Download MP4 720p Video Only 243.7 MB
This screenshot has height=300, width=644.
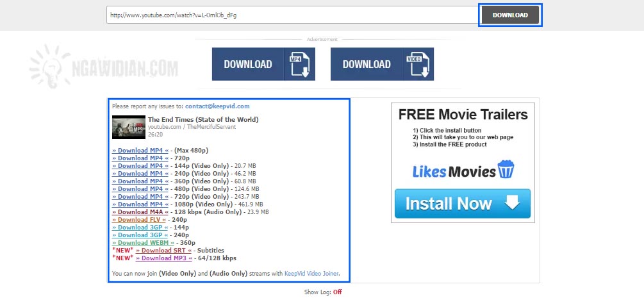tap(140, 196)
